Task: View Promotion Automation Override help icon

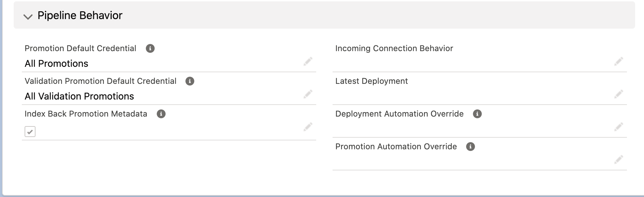Action: point(471,147)
